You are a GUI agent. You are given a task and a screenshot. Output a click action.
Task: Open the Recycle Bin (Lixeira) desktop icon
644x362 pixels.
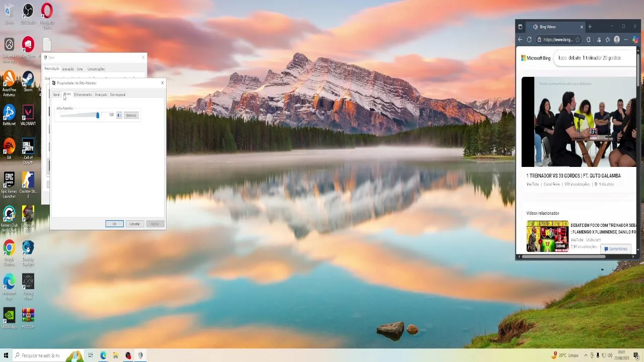[x=9, y=13]
